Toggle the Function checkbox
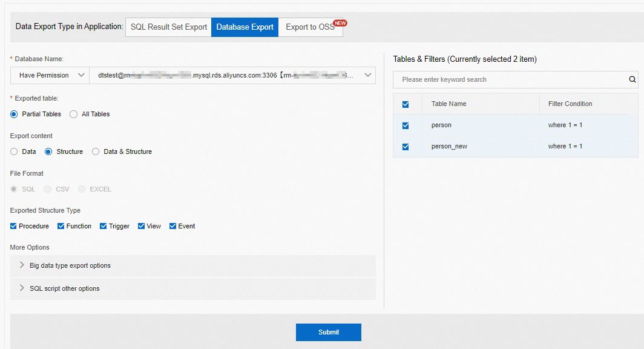Viewport: 644px width, 349px height. (61, 226)
